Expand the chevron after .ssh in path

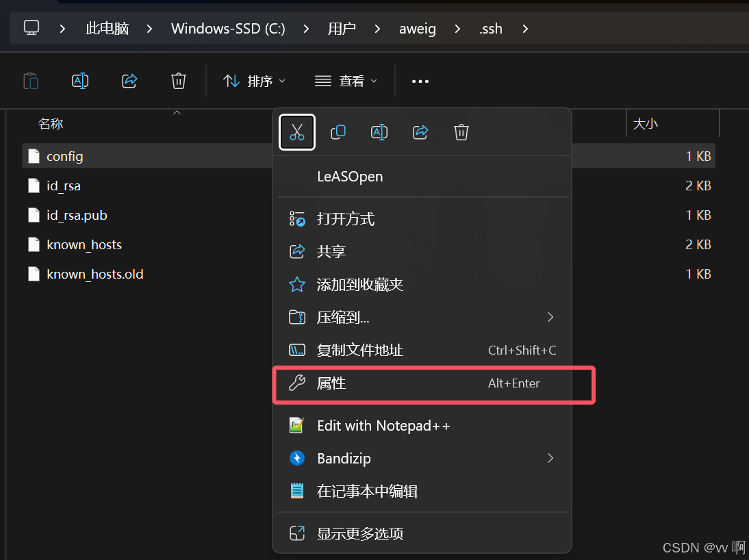tap(525, 29)
